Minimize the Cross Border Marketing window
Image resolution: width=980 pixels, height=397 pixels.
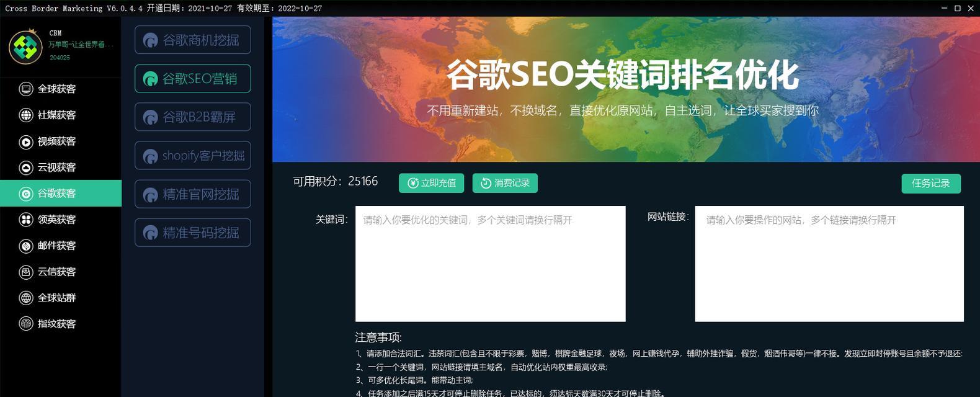coord(944,8)
